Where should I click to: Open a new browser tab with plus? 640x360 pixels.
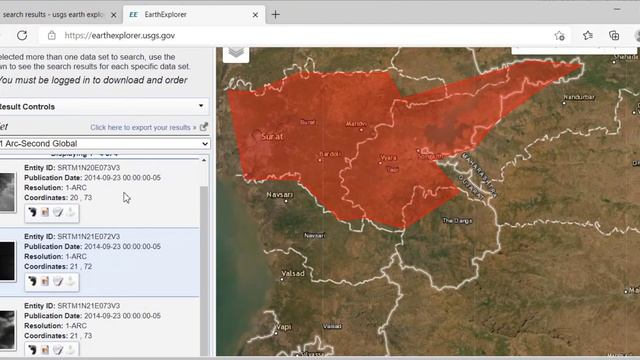(x=276, y=15)
